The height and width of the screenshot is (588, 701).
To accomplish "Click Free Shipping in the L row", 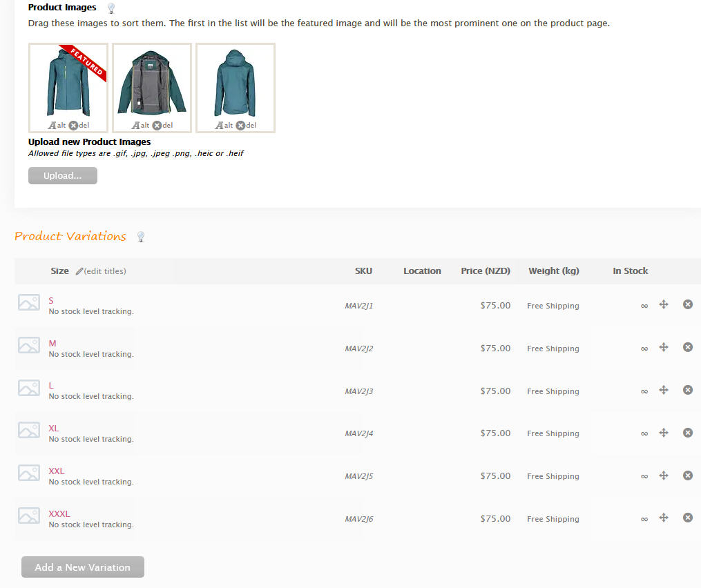I will pos(553,391).
